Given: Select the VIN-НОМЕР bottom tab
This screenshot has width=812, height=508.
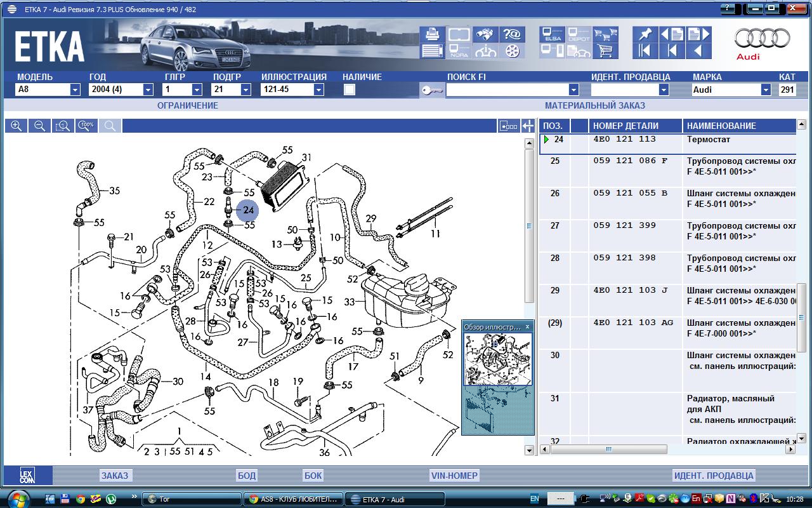Looking at the screenshot, I should pos(454,475).
